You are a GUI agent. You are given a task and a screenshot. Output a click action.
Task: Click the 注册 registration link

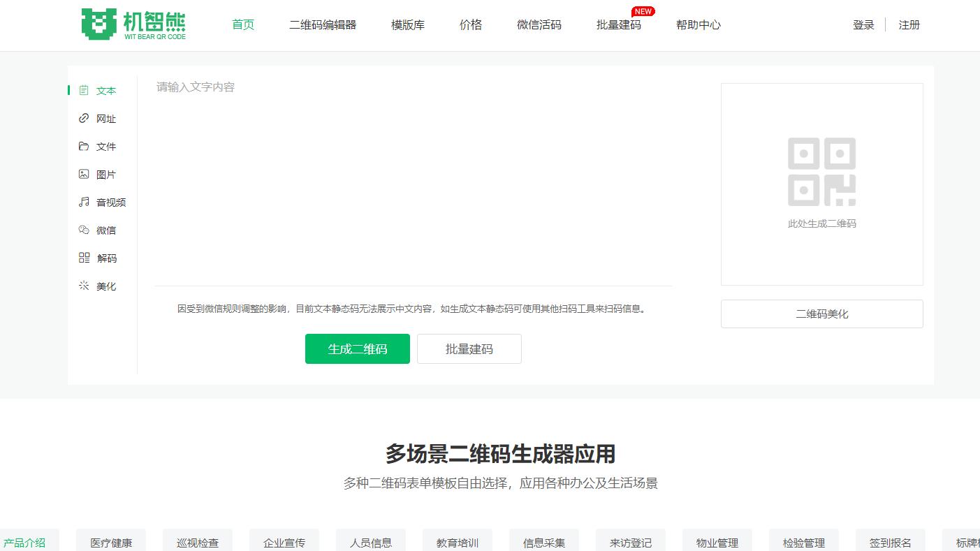click(x=909, y=24)
